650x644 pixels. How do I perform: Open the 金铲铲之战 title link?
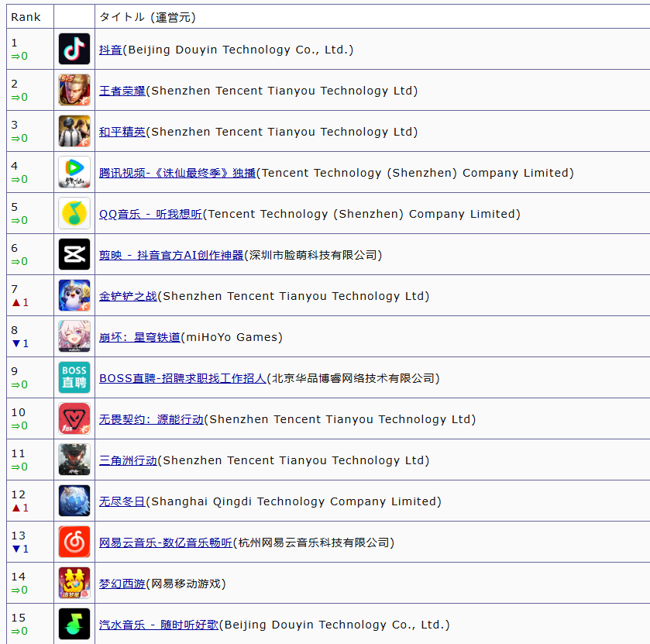pyautogui.click(x=128, y=296)
